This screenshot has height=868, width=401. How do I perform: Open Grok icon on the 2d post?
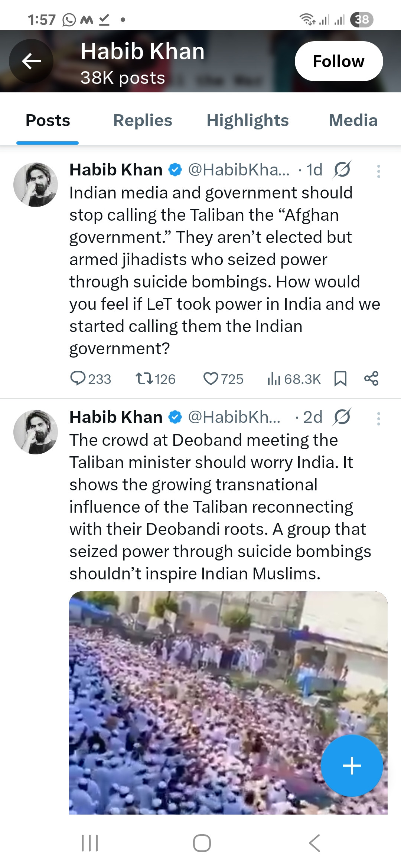(x=342, y=417)
